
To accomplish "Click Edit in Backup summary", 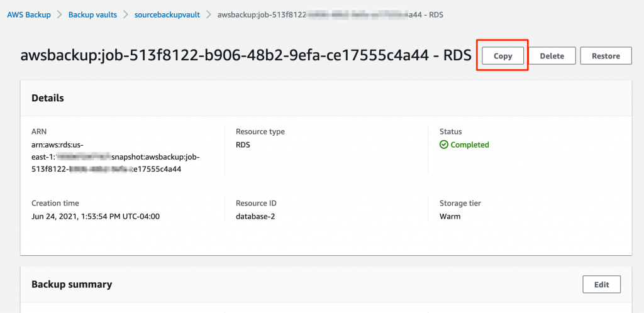I will (x=602, y=284).
